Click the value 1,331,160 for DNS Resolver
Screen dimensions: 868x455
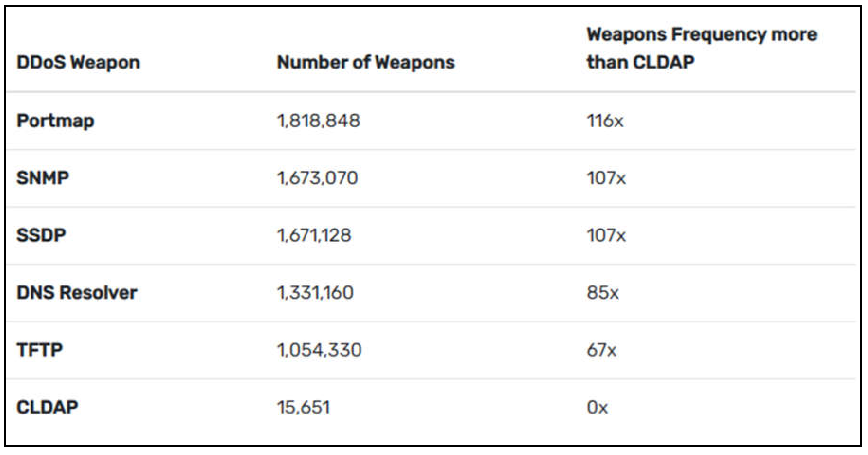click(315, 292)
